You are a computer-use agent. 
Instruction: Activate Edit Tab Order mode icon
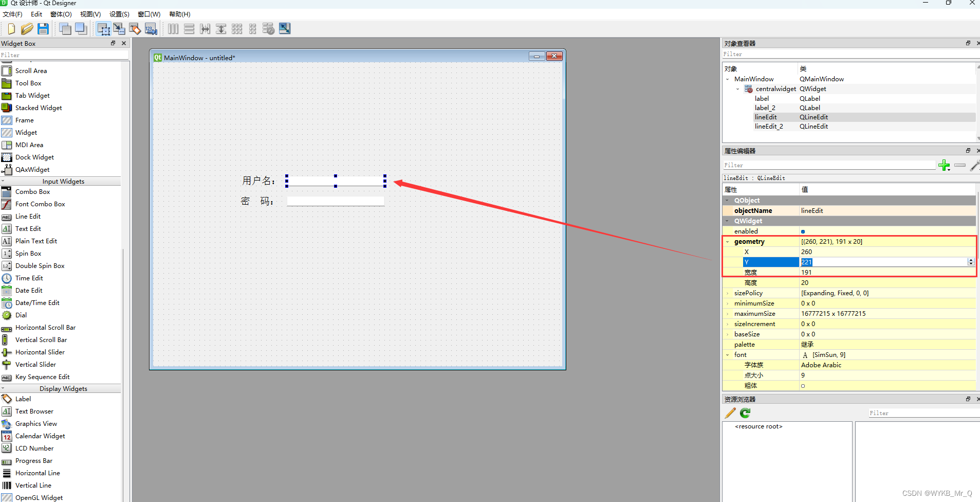(x=151, y=29)
